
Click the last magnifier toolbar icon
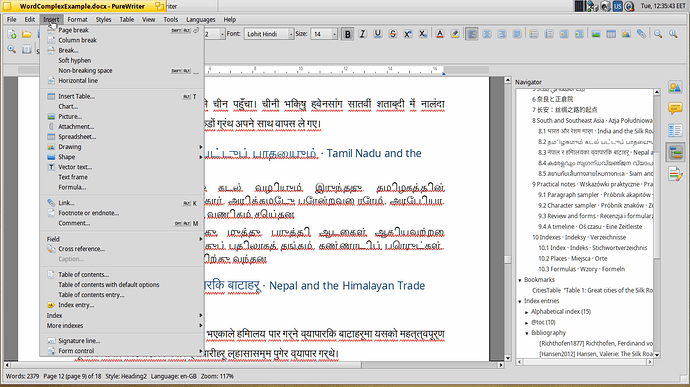[x=673, y=34]
